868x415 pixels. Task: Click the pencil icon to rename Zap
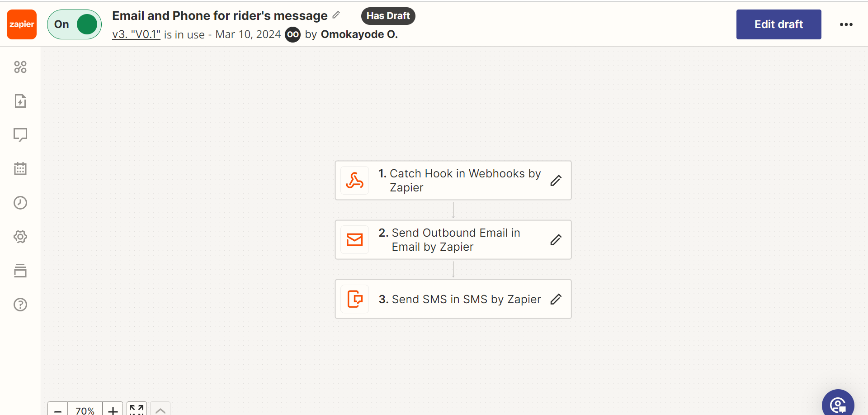click(336, 15)
